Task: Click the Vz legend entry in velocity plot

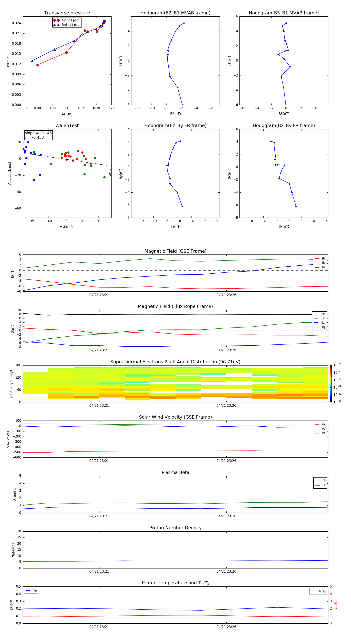Action: 320,433
